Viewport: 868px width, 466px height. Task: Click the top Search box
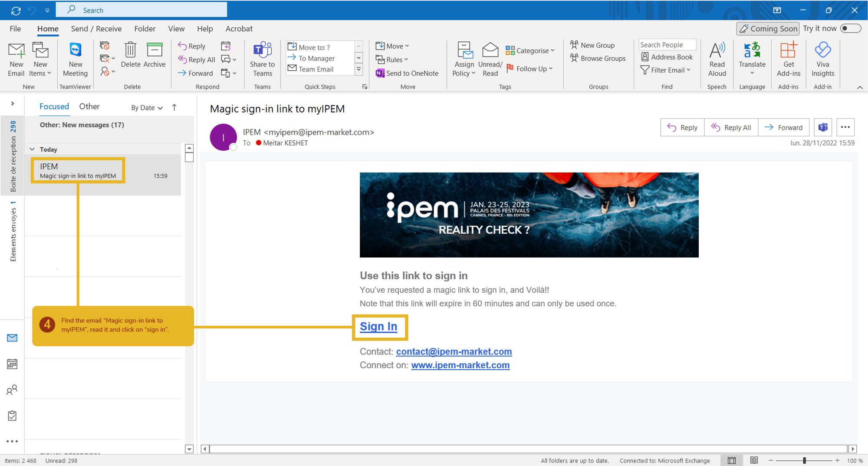141,10
